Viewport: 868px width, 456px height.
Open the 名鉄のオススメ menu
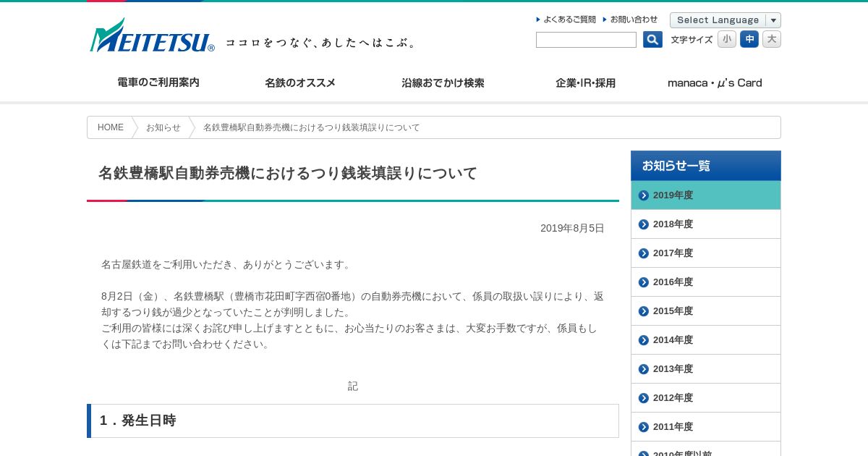tap(300, 83)
